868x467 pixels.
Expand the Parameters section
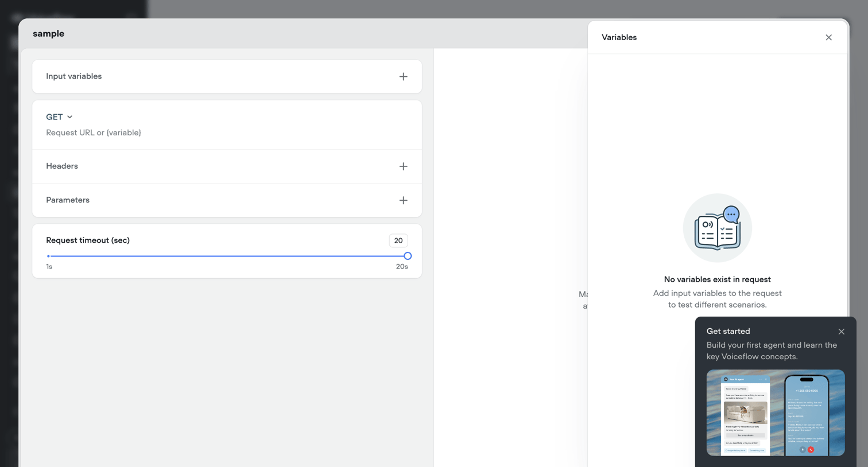[227, 200]
